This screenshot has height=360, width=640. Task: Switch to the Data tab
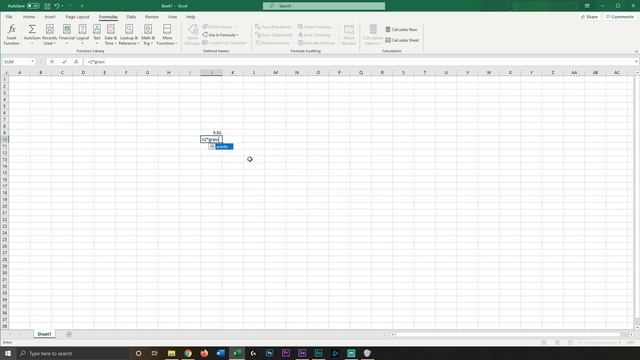(x=131, y=17)
